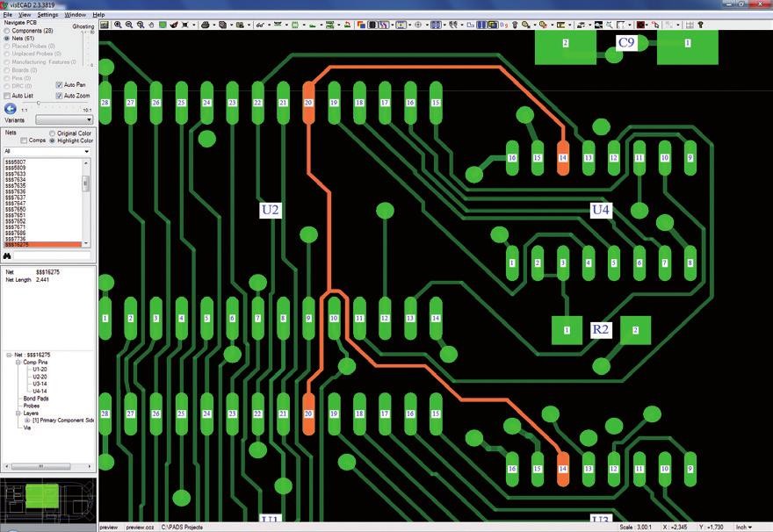Screen dimensions: 773x532
Task: Select net $$$7633 in the nets list
Action: click(x=16, y=174)
